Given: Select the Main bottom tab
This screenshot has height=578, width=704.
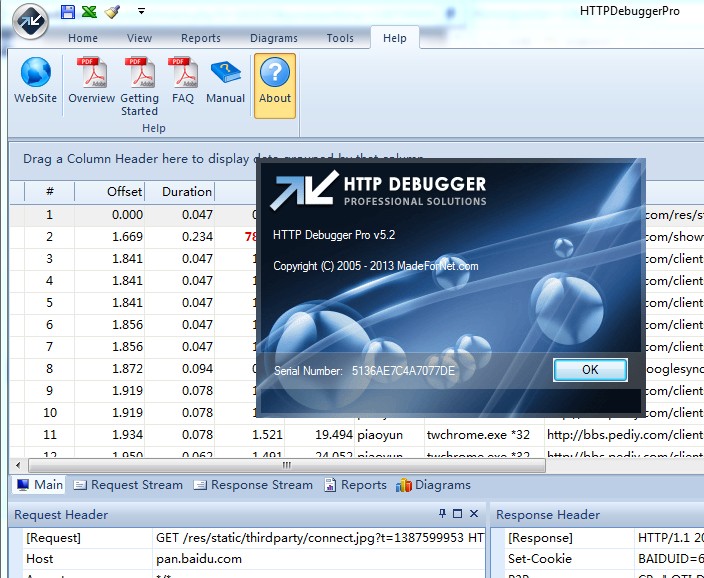Looking at the screenshot, I should point(40,485).
